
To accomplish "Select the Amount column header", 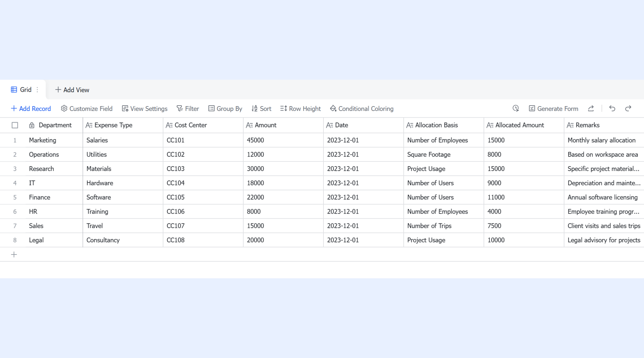I will 283,125.
